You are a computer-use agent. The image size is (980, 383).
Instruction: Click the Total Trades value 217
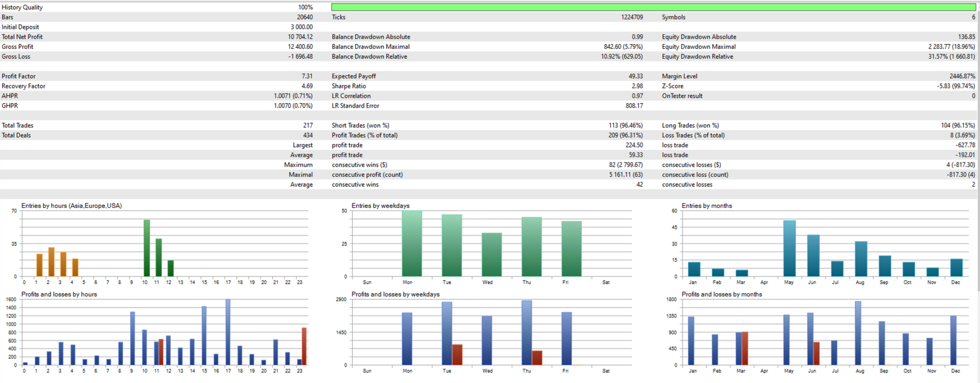click(308, 125)
